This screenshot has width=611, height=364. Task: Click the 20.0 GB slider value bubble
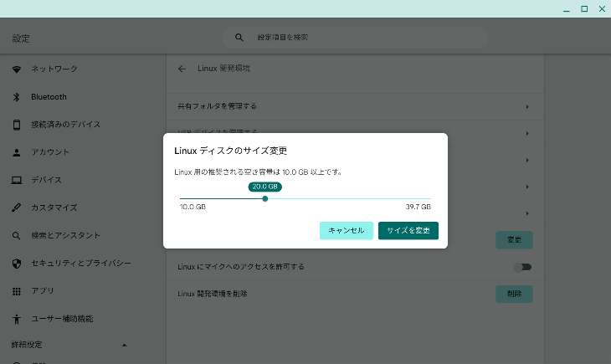265,187
